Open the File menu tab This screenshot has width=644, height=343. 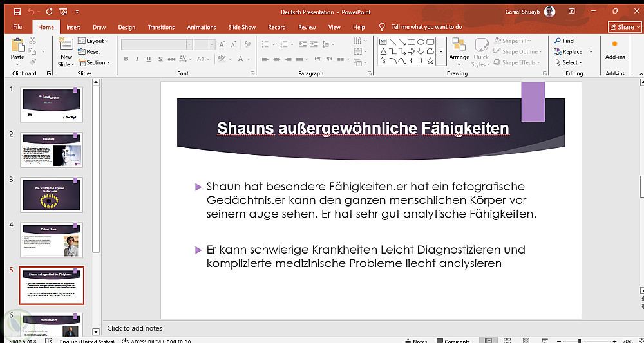click(17, 27)
